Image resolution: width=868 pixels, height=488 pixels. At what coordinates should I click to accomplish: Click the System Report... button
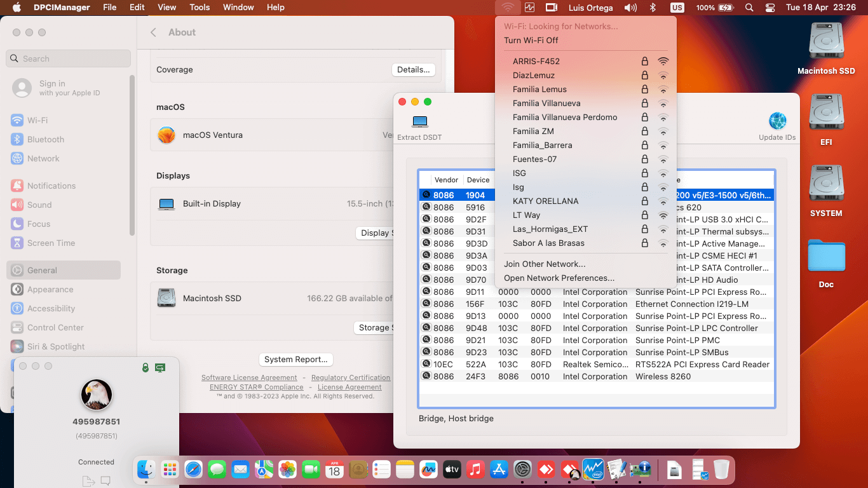(296, 360)
